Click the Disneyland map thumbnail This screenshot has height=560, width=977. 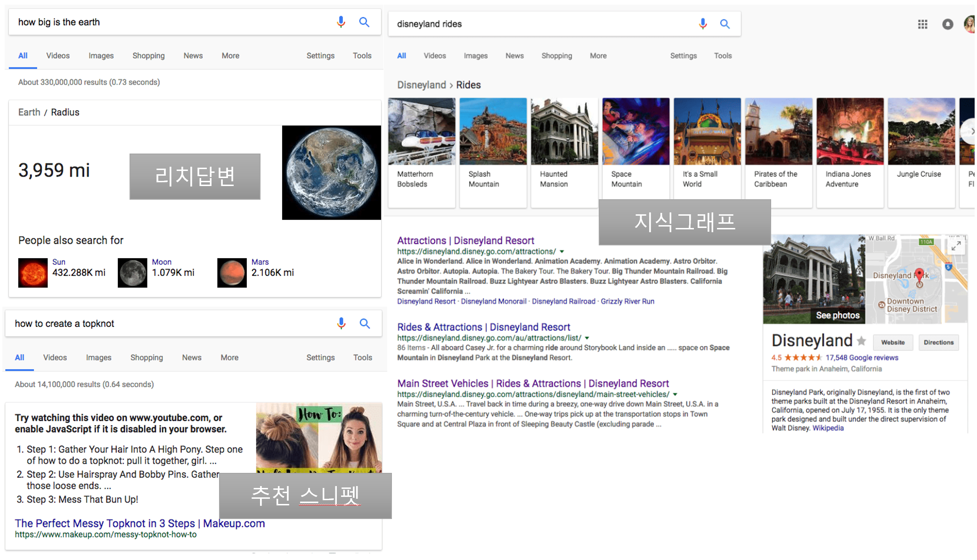click(x=916, y=279)
